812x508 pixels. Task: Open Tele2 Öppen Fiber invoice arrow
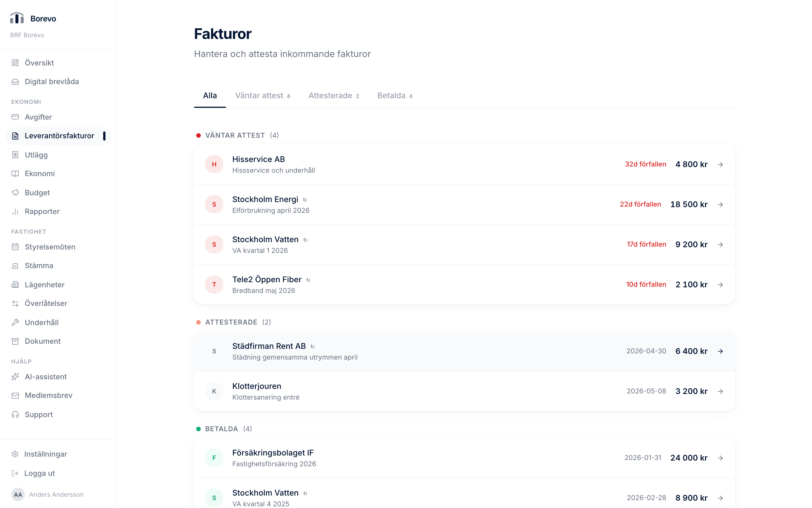click(720, 284)
